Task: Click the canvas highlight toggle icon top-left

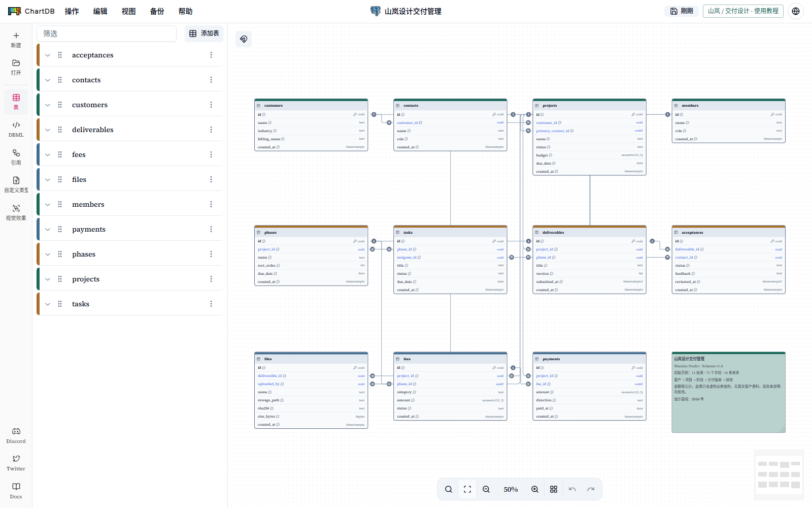Action: 244,39
